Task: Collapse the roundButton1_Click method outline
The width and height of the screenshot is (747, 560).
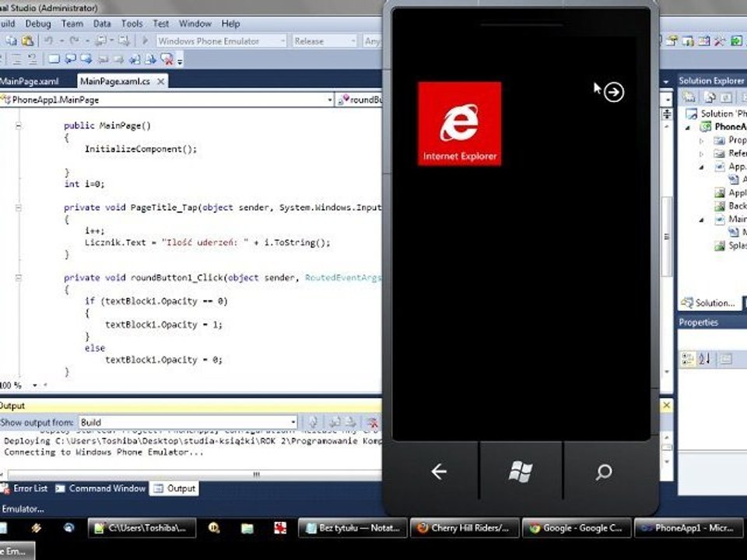Action: [19, 278]
